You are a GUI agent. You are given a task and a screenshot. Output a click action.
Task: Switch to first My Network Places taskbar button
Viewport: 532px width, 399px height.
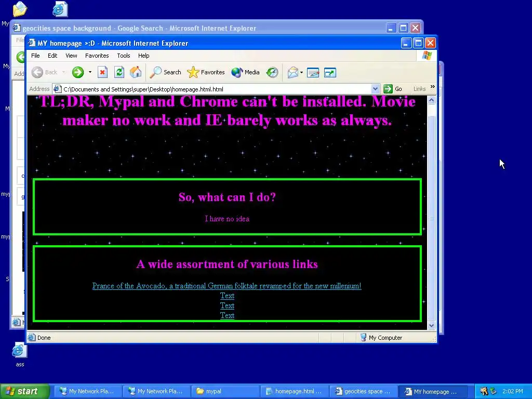click(x=87, y=391)
